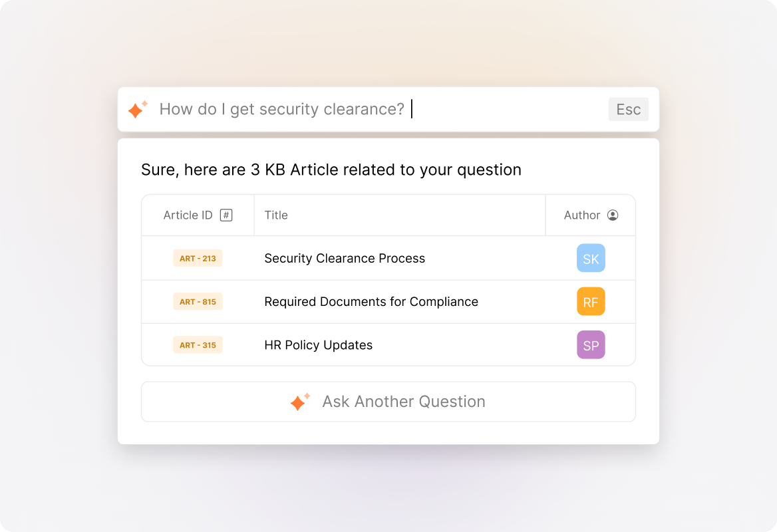The width and height of the screenshot is (777, 532).
Task: Select the SP author avatar
Action: 591,344
